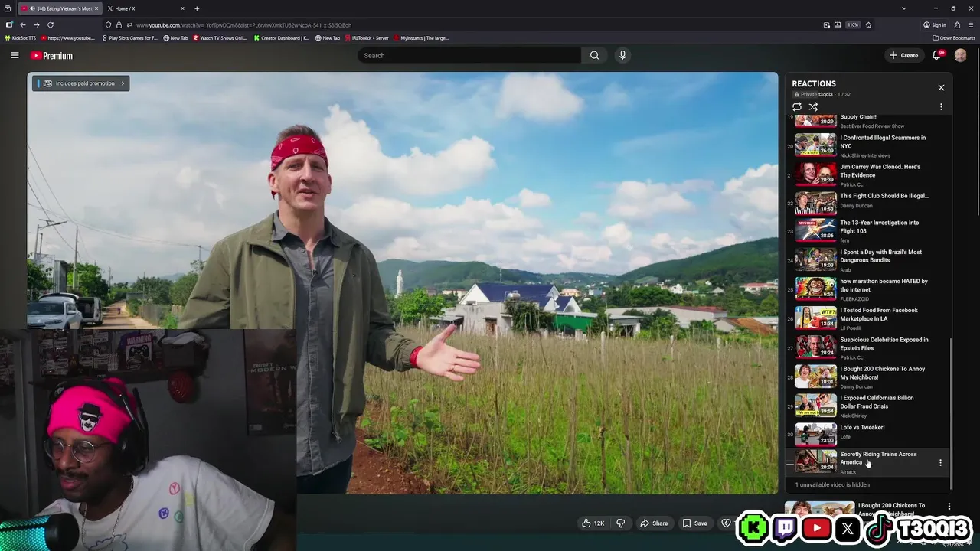This screenshot has height=551, width=980.
Task: Click the address bar URL
Action: (x=243, y=24)
